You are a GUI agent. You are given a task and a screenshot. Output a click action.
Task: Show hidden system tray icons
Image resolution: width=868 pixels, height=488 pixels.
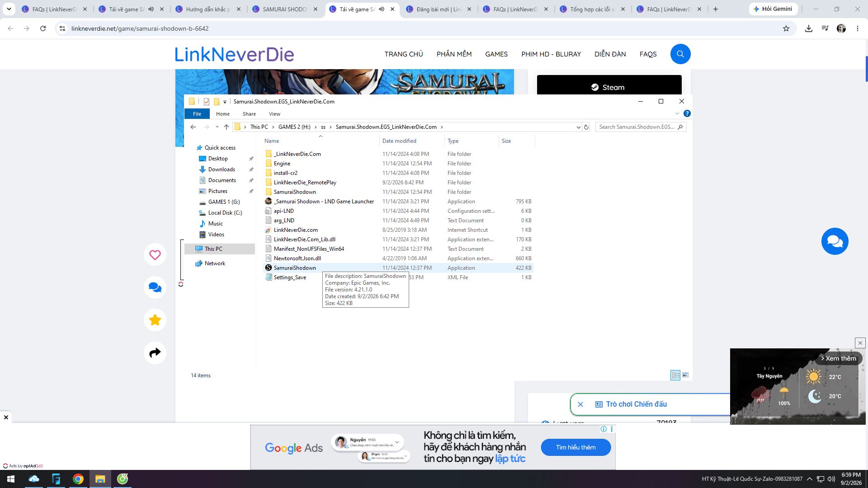[809, 479]
